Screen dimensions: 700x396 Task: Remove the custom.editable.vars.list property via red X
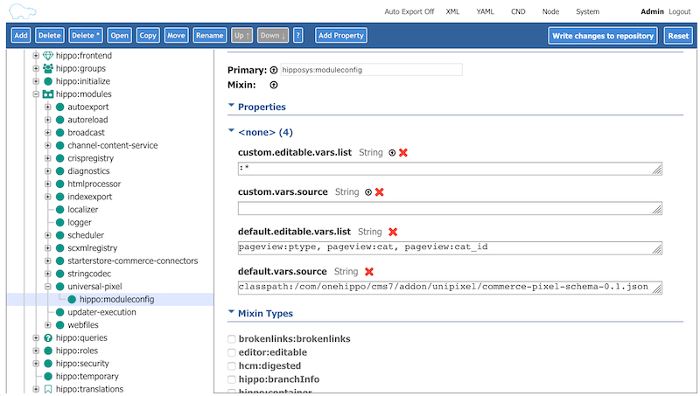point(403,153)
